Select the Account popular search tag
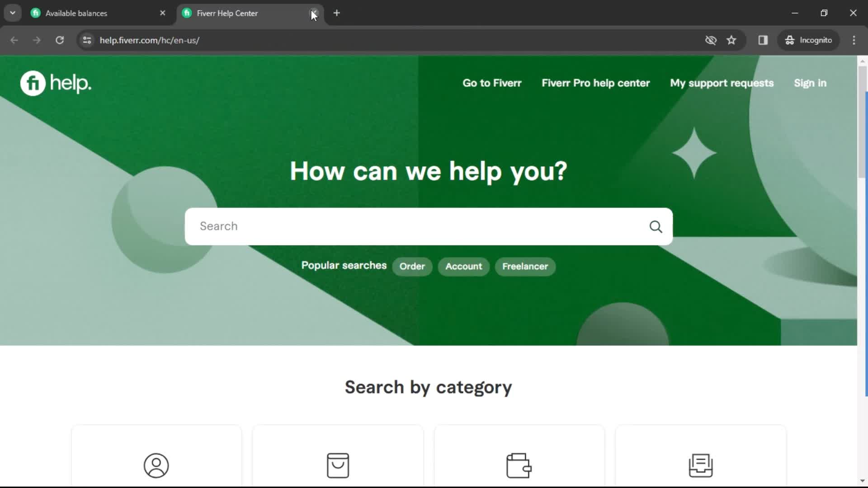The width and height of the screenshot is (868, 488). click(464, 266)
